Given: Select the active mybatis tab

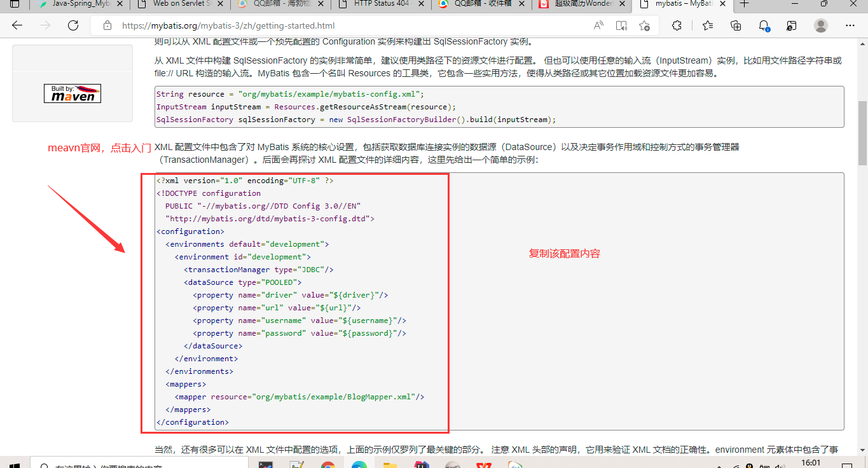Looking at the screenshot, I should click(x=684, y=4).
